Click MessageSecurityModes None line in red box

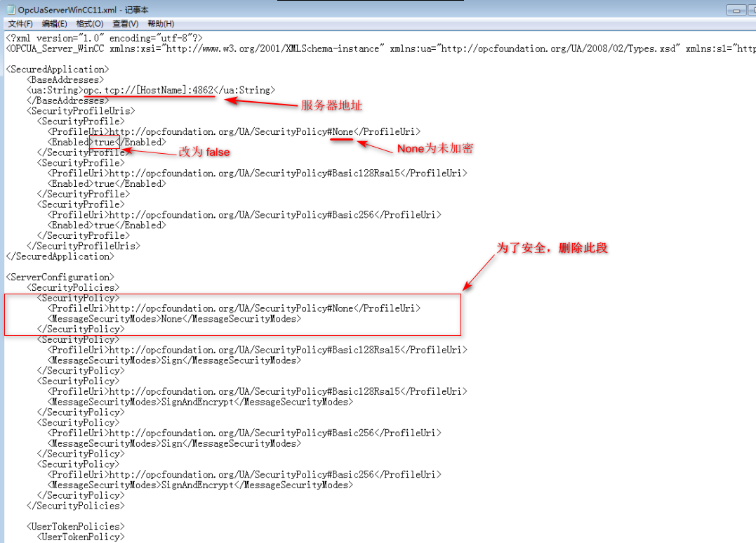[x=174, y=319]
